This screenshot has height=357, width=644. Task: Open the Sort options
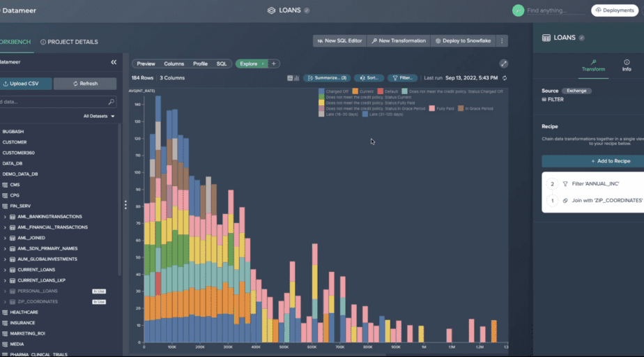[x=369, y=78]
